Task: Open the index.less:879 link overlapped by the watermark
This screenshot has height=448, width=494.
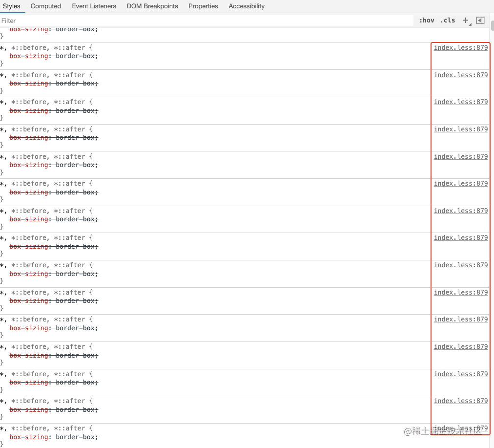Action: [461, 428]
